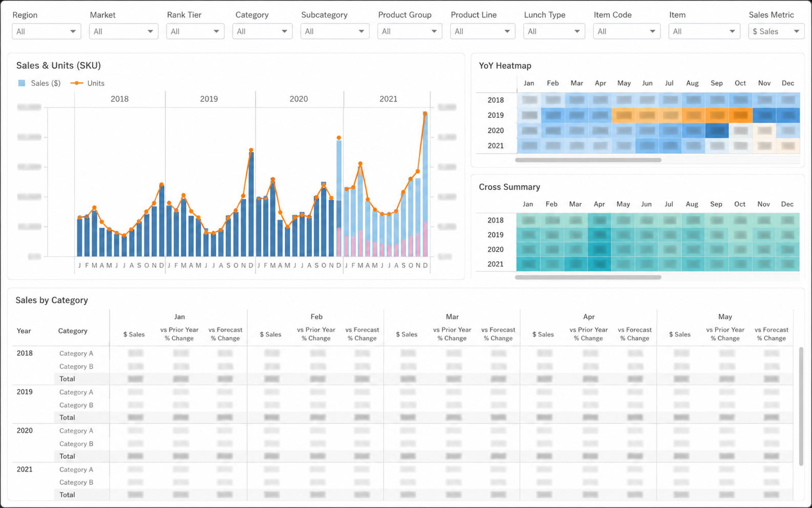This screenshot has width=812, height=508.
Task: Select the dark blue Sep 2020 YoY Heatmap cell
Action: [x=717, y=131]
